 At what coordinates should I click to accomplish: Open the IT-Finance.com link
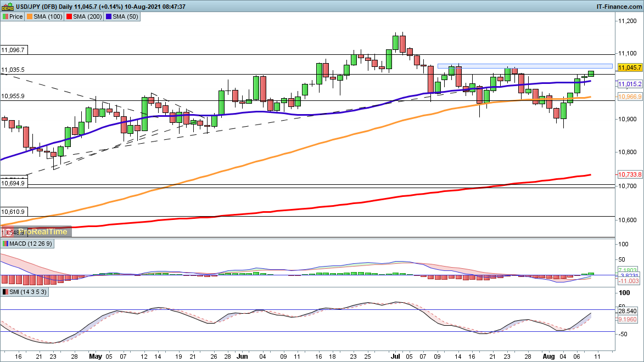(x=619, y=7)
